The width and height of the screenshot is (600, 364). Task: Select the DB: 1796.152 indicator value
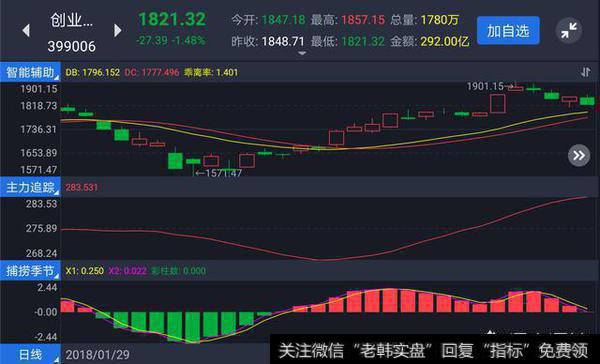coord(93,72)
